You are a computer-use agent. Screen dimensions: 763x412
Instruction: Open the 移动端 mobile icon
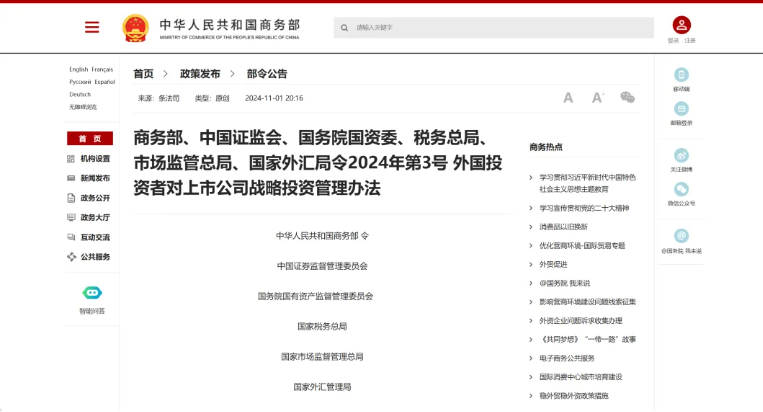(681, 75)
